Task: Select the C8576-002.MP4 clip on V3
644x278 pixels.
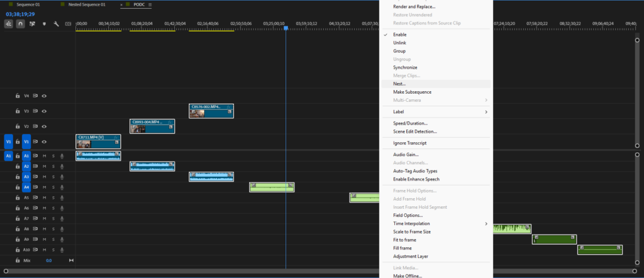Action: coord(211,111)
